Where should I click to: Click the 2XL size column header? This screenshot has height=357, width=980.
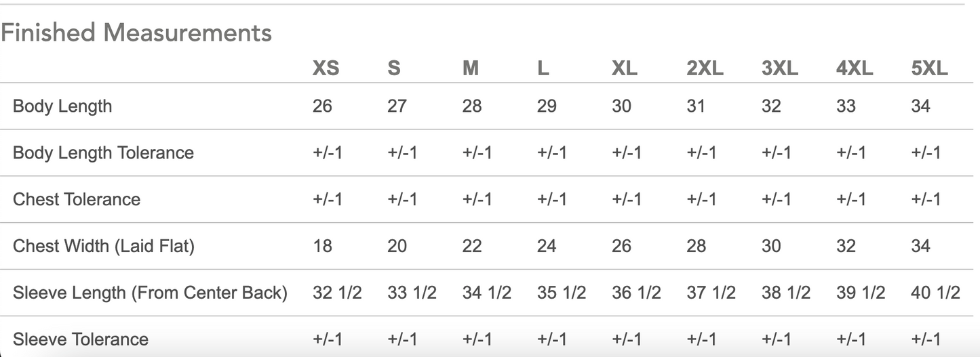point(705,68)
